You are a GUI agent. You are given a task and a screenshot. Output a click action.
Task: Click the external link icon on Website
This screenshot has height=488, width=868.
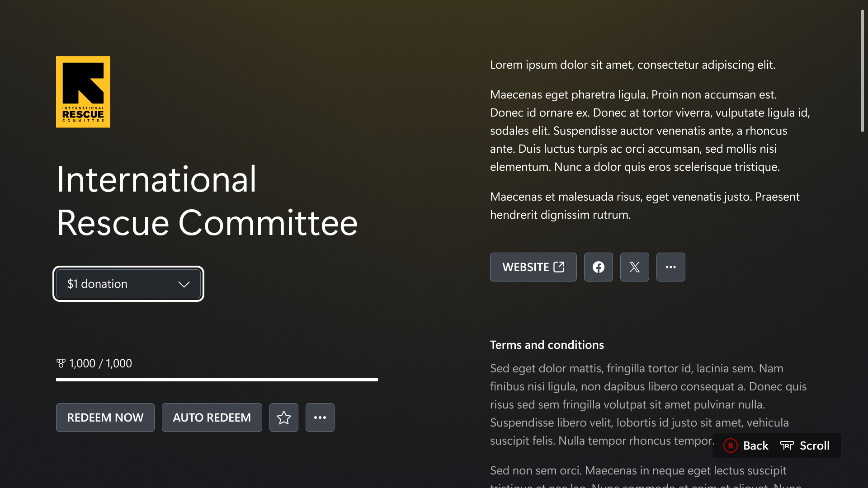(x=559, y=267)
